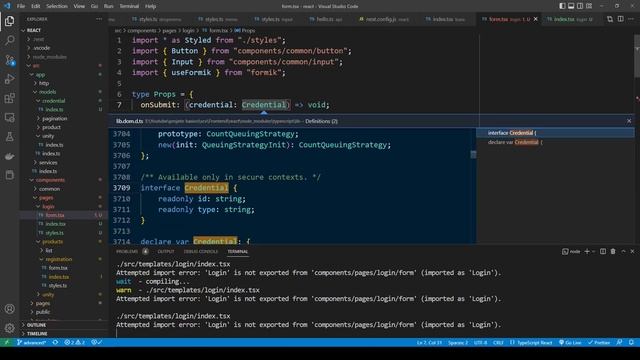This screenshot has width=640, height=360.
Task: Create a new terminal with plus icon
Action: [587, 251]
